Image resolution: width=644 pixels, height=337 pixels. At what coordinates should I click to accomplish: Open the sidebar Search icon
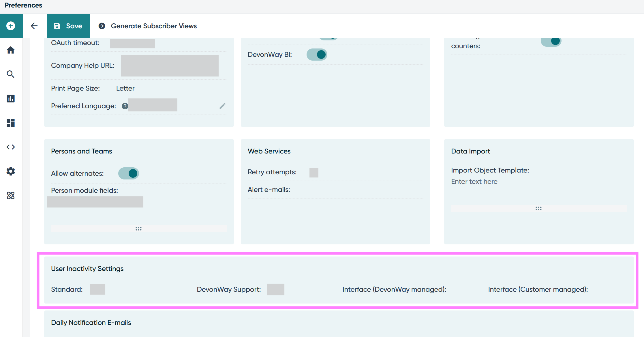click(x=11, y=74)
